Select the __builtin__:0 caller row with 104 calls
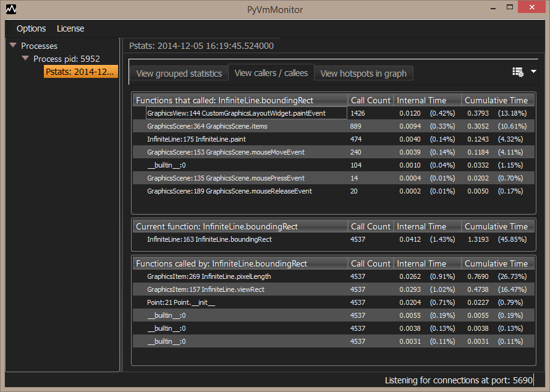The image size is (550, 392). point(334,165)
